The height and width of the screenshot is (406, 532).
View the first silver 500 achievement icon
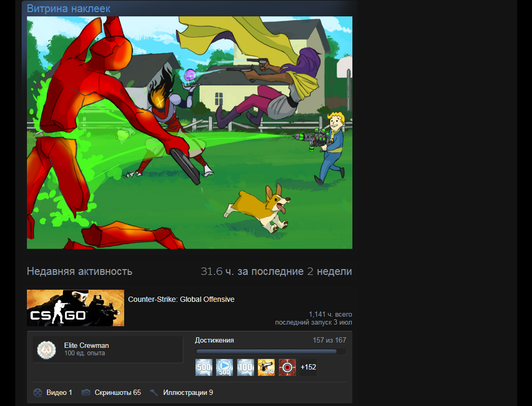204,367
